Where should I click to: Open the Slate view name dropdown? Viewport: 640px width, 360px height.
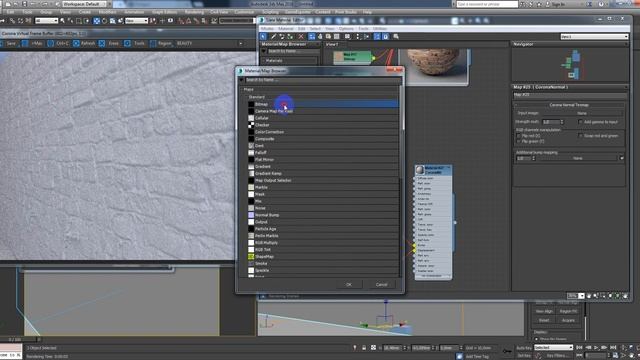594,37
